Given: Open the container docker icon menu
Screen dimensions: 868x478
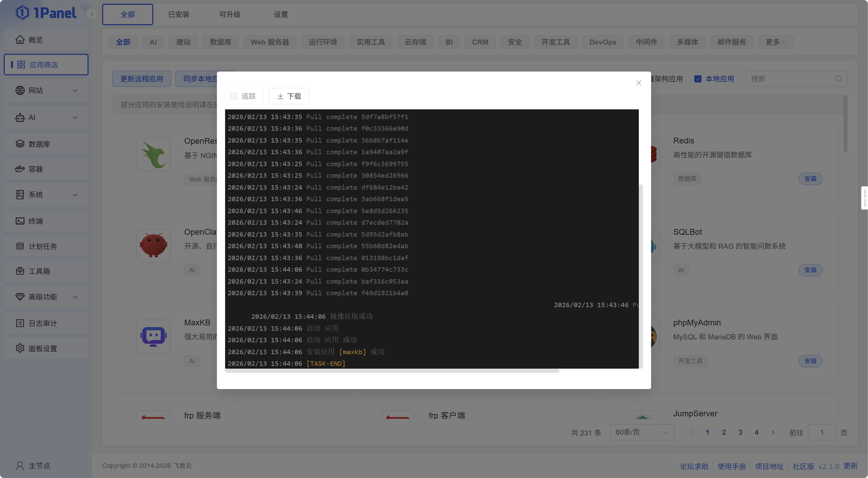Looking at the screenshot, I should click(20, 169).
